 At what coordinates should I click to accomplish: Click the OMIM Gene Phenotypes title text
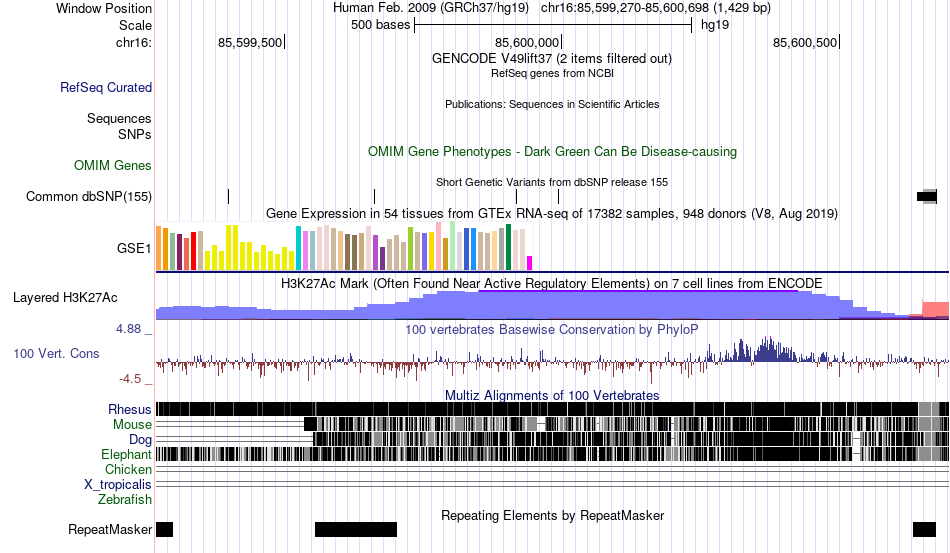click(552, 151)
